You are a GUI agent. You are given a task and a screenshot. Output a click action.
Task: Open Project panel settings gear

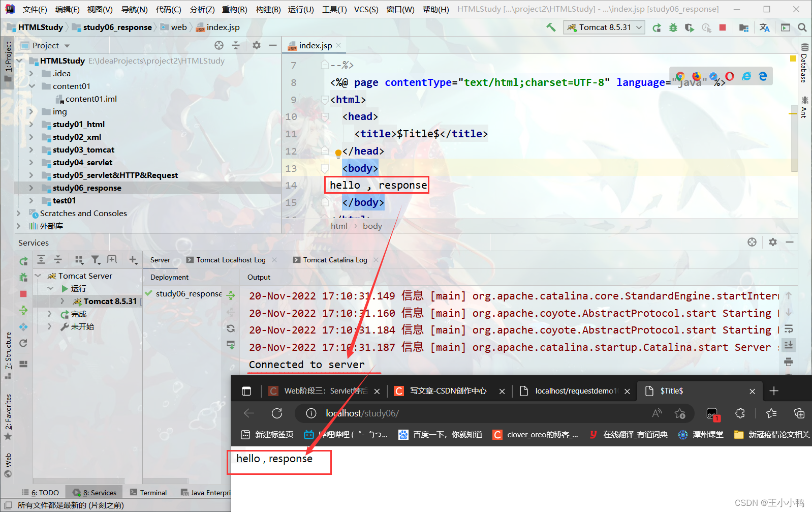[257, 45]
